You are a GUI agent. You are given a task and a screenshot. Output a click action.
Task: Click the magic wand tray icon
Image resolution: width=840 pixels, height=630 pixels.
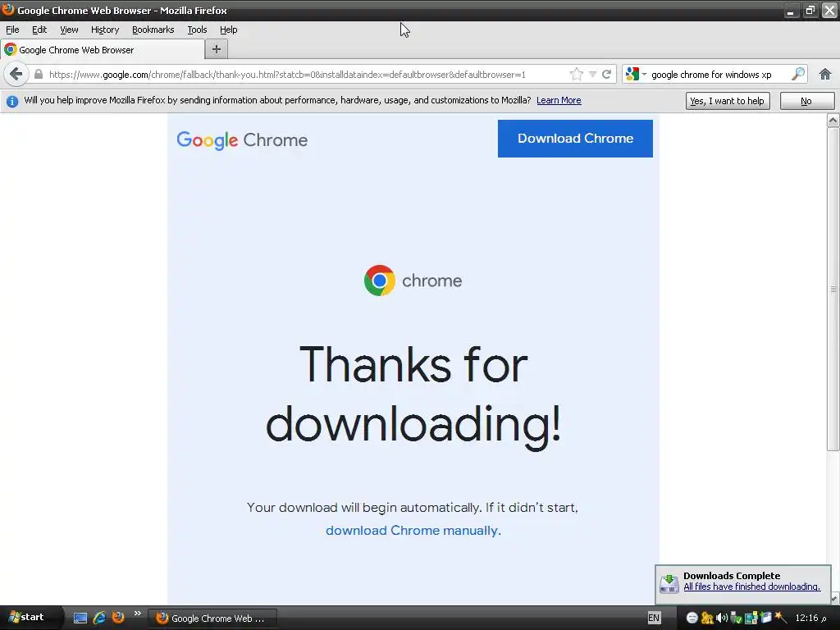[x=781, y=618]
